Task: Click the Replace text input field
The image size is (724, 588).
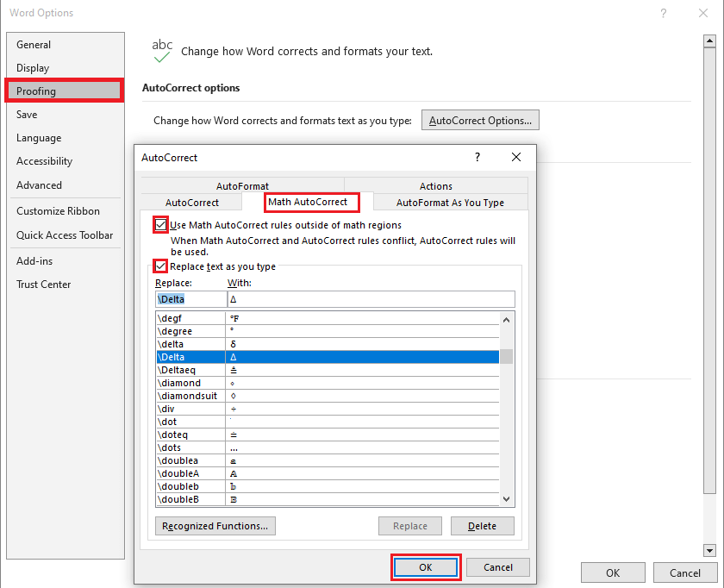Action: (x=190, y=299)
